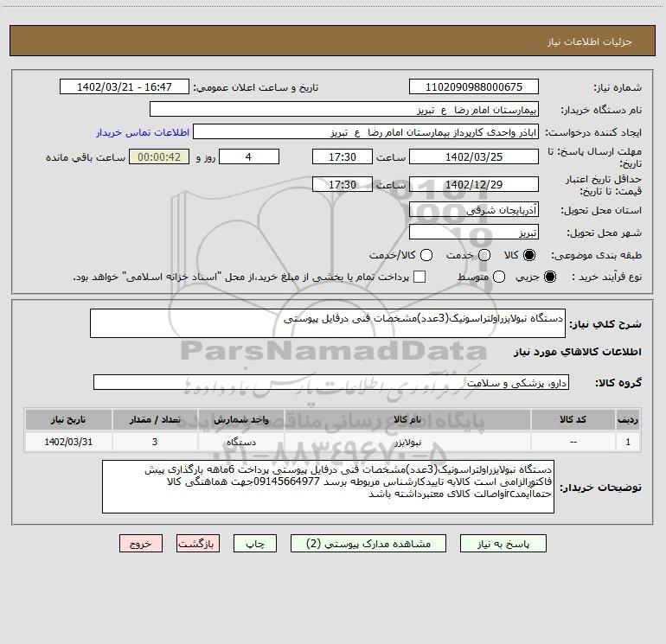Click the خروج exit button
666x644 pixels.
click(x=141, y=544)
